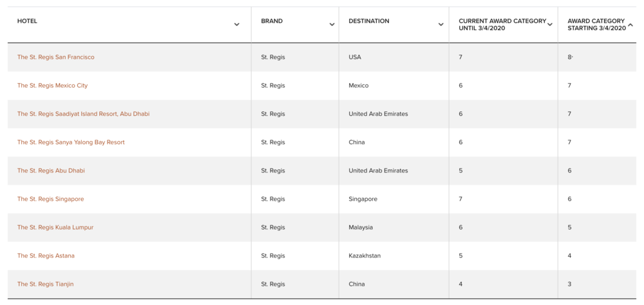Open The St. Regis Sanya Yalong Bay Resort
Viewport: 644px width, 305px height.
click(71, 142)
